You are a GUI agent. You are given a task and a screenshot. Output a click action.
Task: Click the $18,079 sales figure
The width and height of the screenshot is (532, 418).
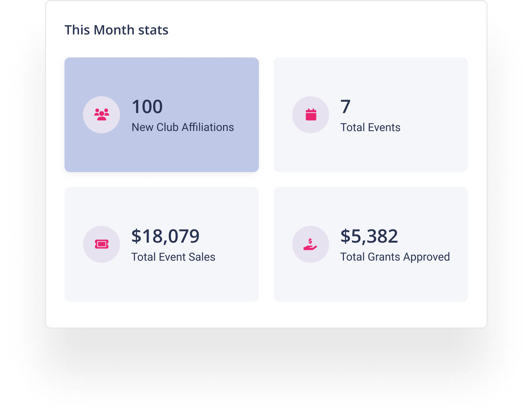coord(165,236)
